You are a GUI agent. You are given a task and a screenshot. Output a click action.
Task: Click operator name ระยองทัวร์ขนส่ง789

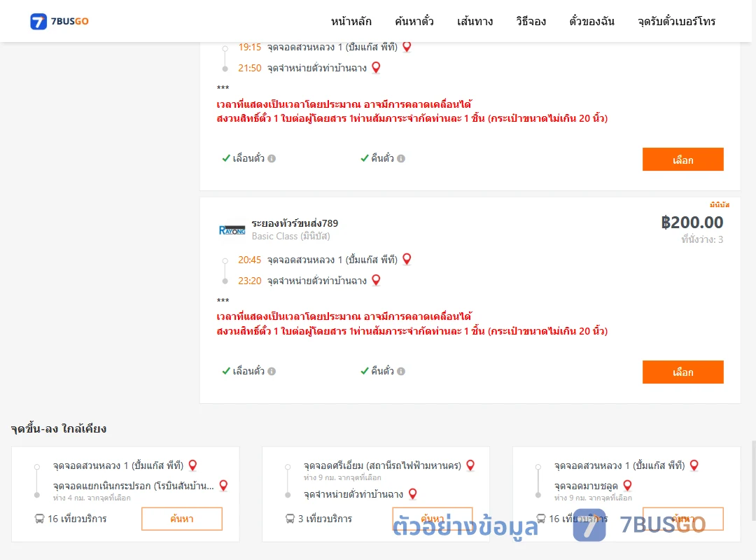point(295,223)
